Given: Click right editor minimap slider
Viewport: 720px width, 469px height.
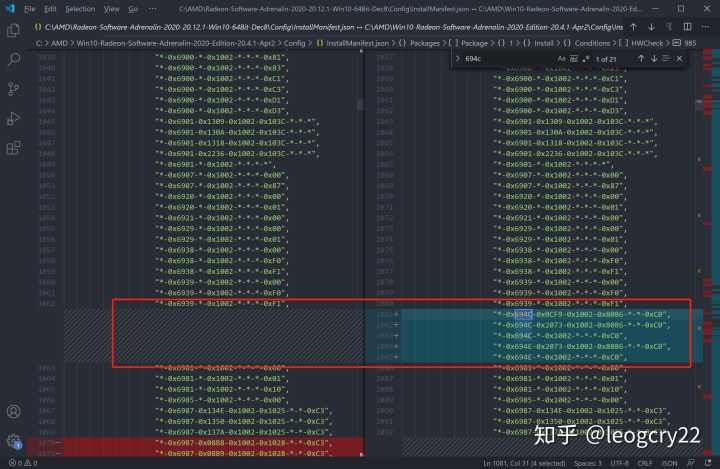Looking at the screenshot, I should point(699,105).
